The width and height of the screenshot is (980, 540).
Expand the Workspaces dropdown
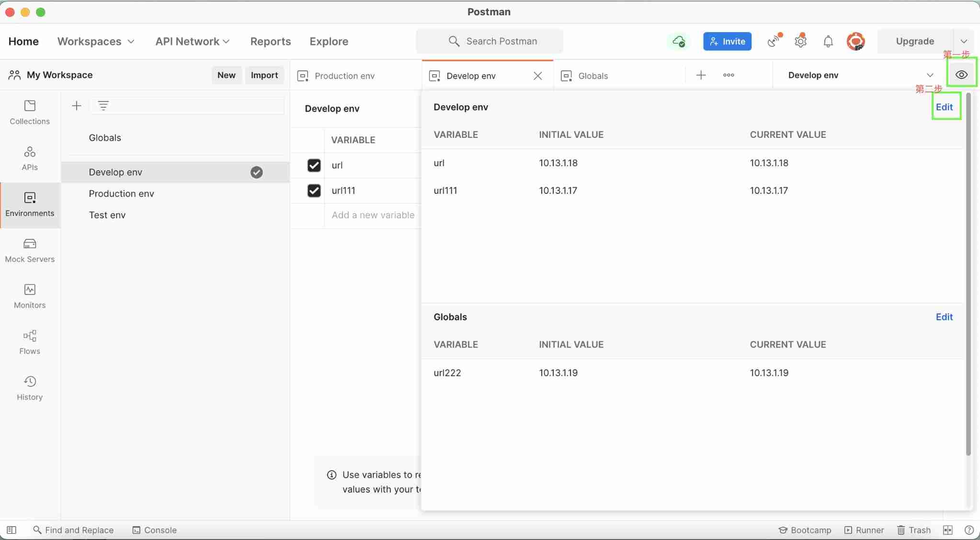tap(96, 41)
